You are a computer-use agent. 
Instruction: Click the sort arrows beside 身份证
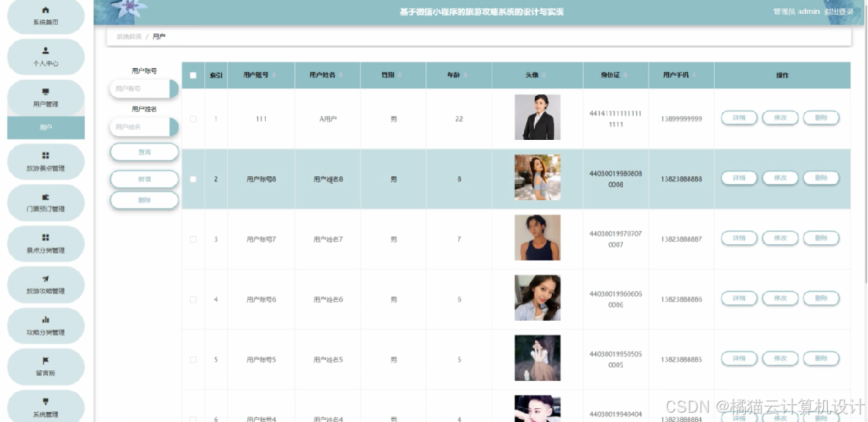point(625,75)
